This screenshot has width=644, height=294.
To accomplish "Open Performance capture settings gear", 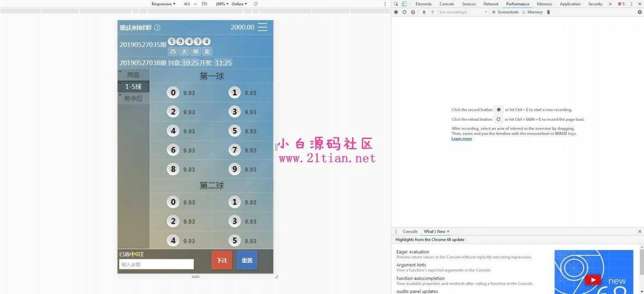I will (639, 12).
